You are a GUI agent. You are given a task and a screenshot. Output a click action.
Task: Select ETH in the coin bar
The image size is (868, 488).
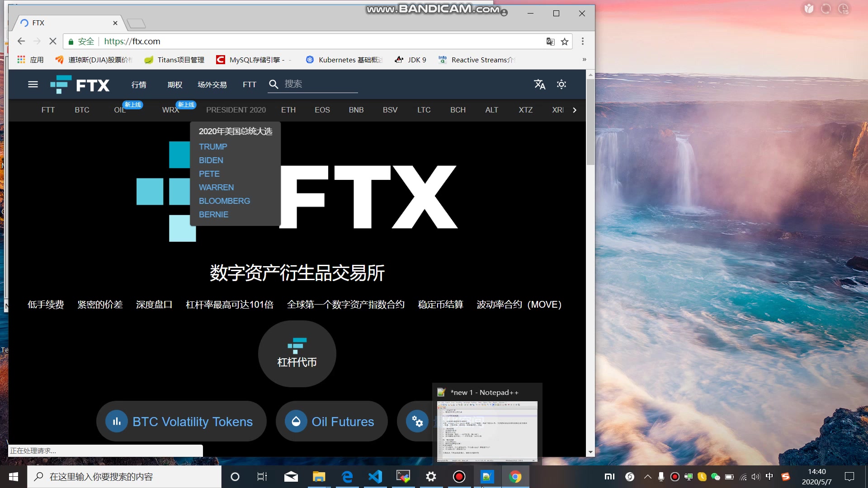288,110
